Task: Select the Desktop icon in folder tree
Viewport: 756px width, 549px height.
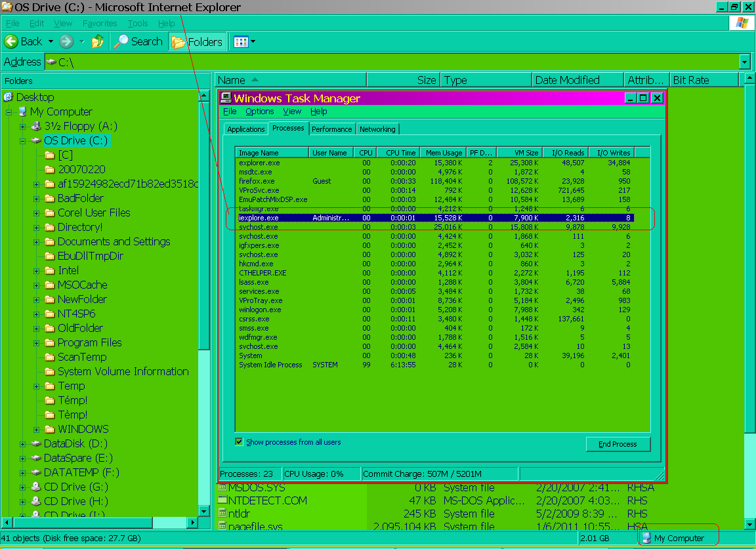Action: [x=8, y=97]
